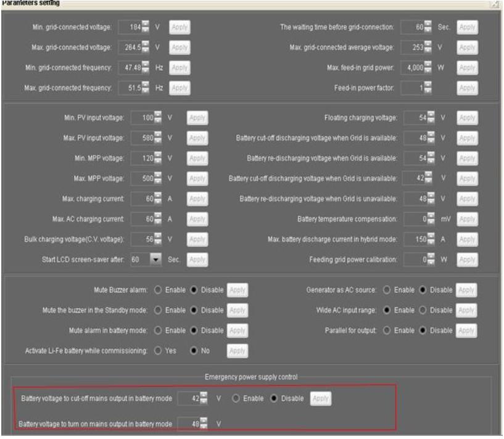Adjust Min. grid-connected frequency spinner

click(146, 67)
